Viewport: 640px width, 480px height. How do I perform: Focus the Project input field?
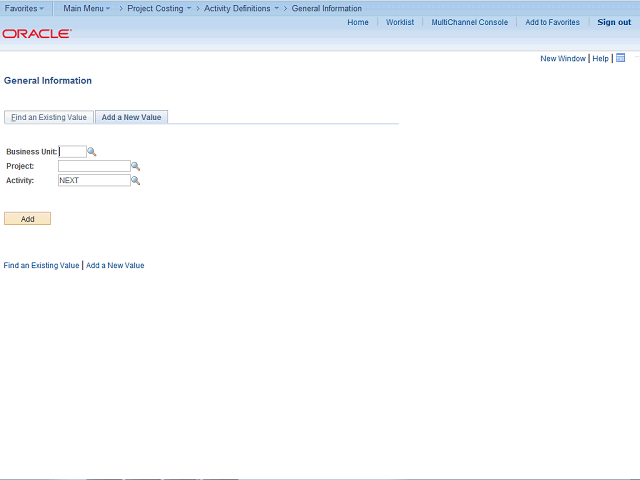94,166
